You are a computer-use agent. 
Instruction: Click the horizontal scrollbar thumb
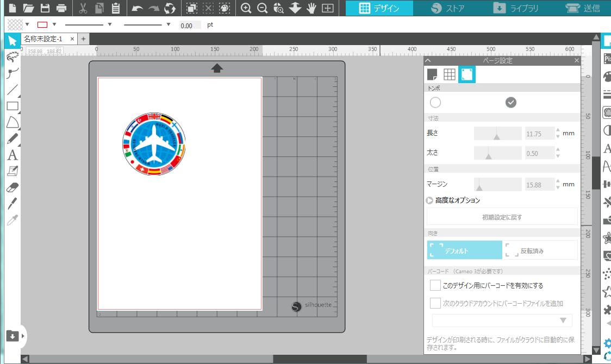pos(320,359)
